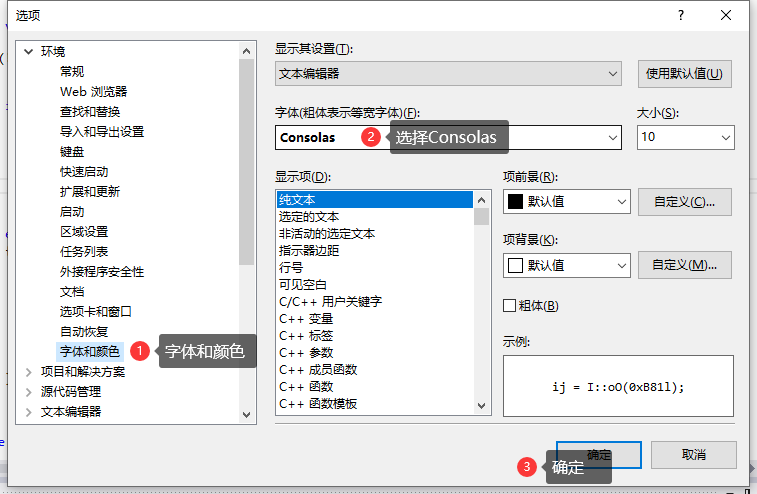The image size is (757, 494).
Task: Open 选项卡和窗口 settings
Action: click(96, 312)
